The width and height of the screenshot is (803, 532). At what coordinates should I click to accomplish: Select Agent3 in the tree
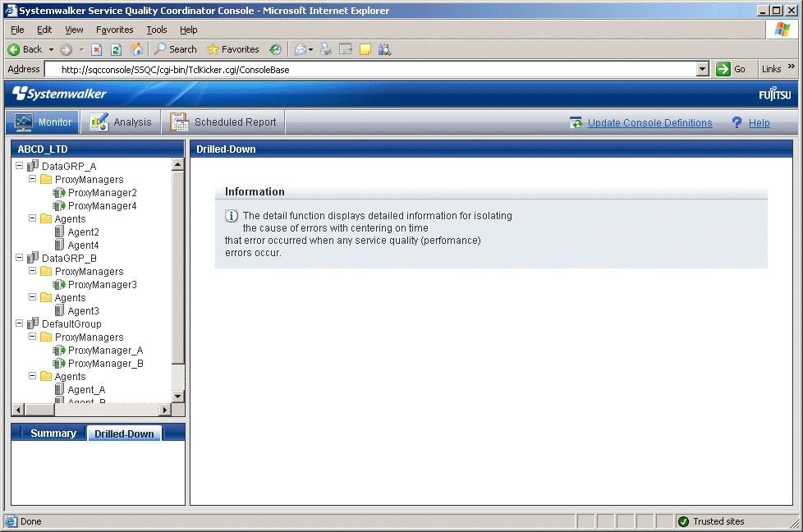coord(84,311)
